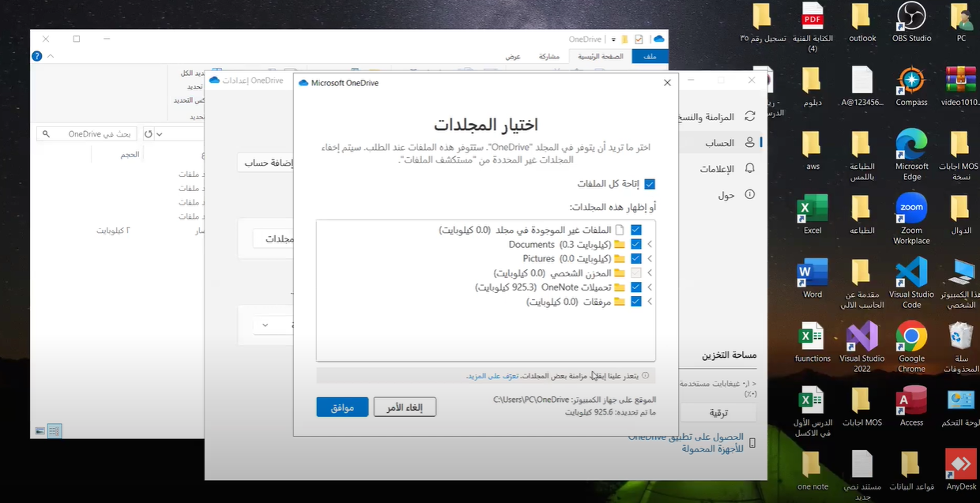Click the Sync and backup icon in sidebar

(749, 116)
